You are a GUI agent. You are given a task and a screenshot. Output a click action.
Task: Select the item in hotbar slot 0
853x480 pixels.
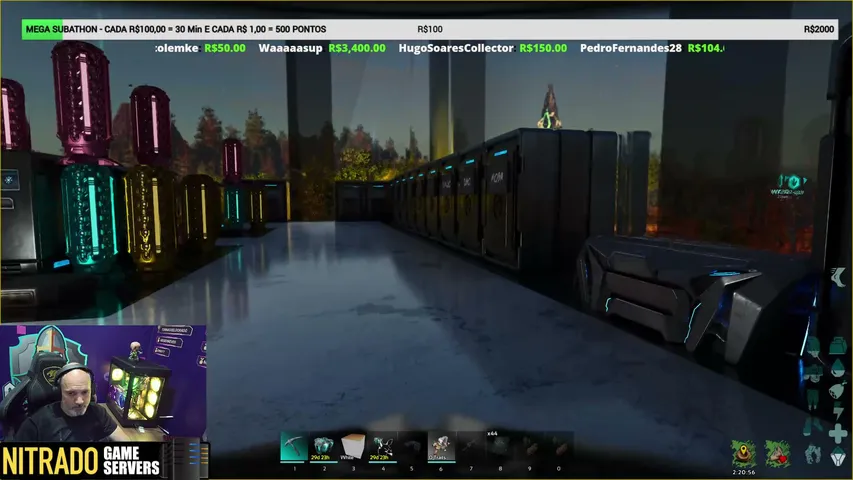(559, 447)
